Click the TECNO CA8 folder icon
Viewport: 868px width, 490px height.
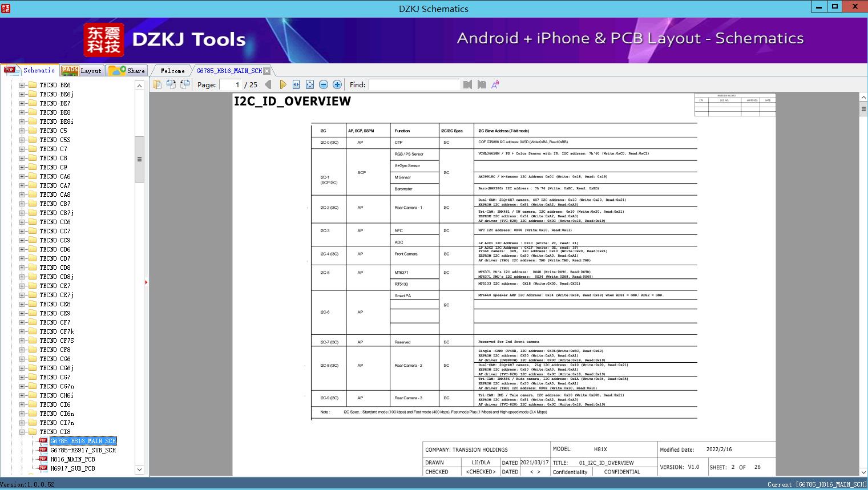coord(33,195)
